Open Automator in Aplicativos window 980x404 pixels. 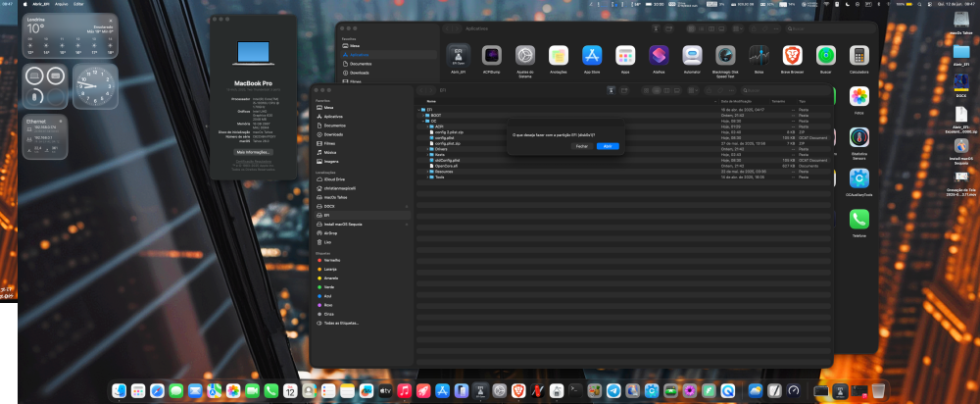(692, 56)
